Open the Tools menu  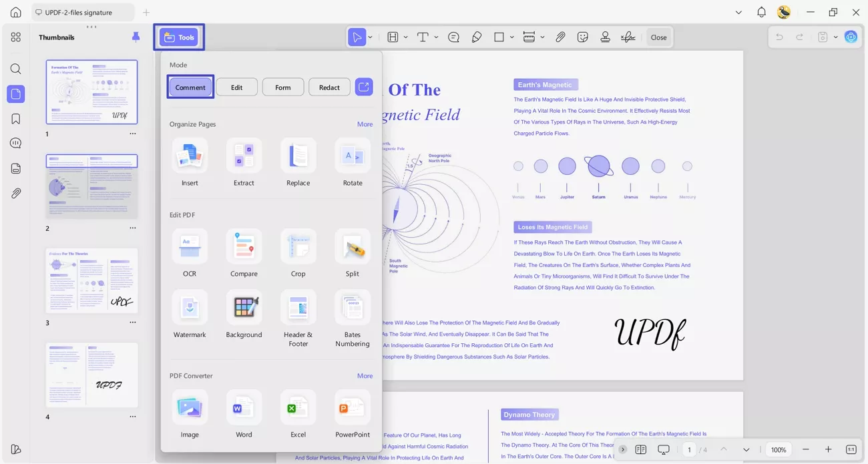[178, 37]
